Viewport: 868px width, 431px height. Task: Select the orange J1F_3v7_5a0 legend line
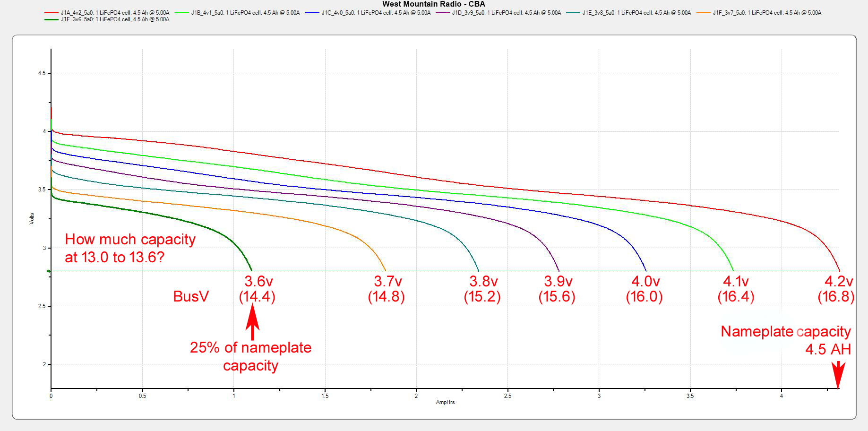(x=703, y=13)
